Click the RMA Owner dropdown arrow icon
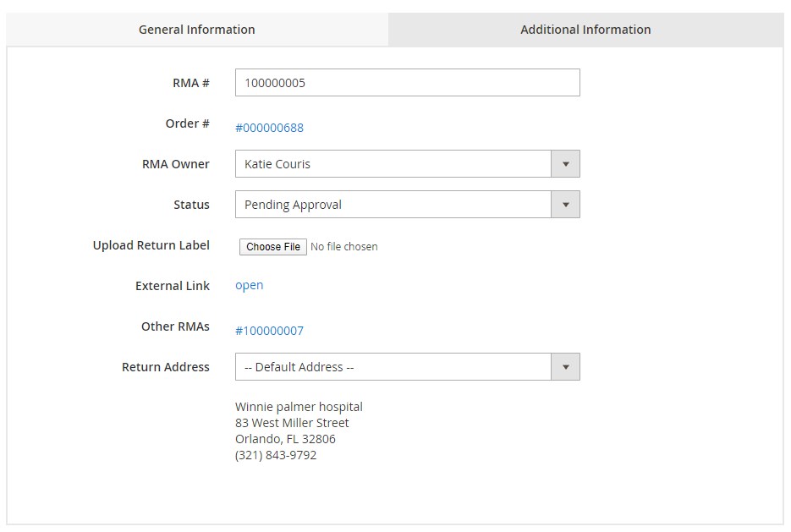Screen dimensions: 791x532 [565, 164]
